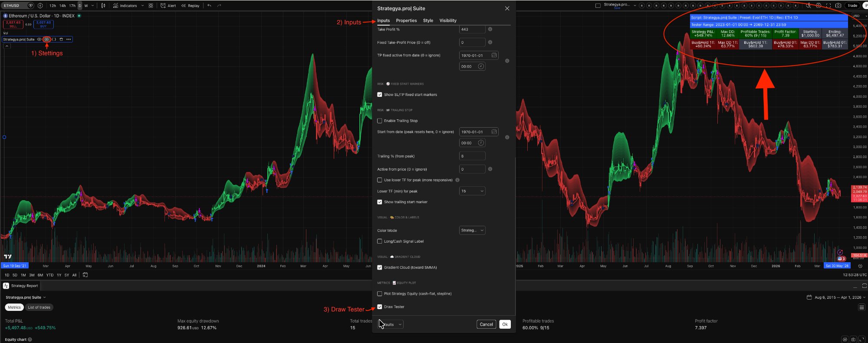Image resolution: width=868 pixels, height=343 pixels.
Task: Select the YTD date range
Action: 50,275
